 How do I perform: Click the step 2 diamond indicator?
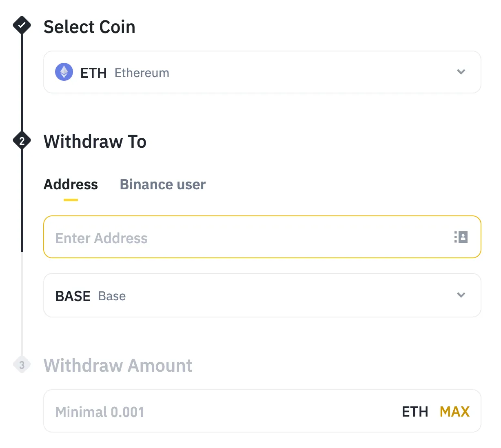(x=22, y=141)
